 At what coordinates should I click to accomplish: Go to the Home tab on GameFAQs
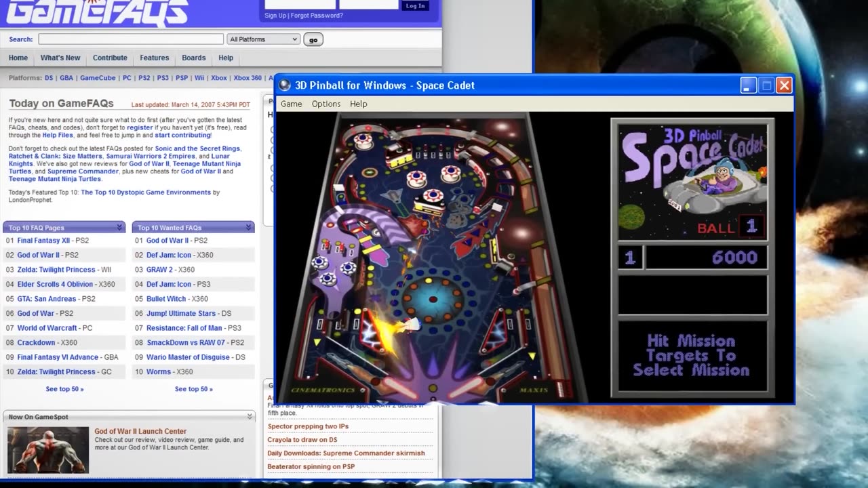(18, 58)
